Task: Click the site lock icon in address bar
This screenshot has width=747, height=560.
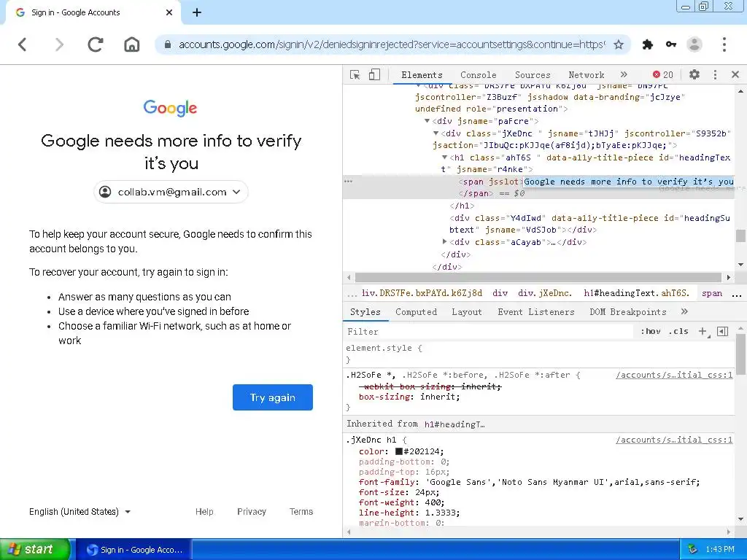Action: tap(167, 44)
